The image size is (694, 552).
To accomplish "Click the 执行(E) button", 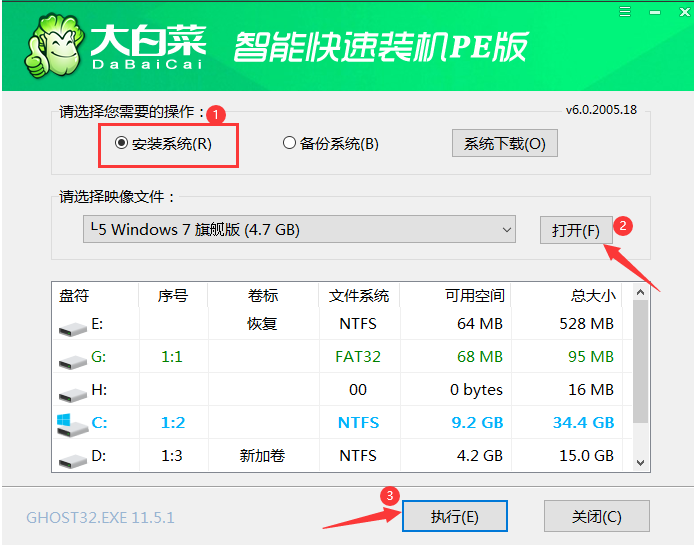I will (455, 516).
